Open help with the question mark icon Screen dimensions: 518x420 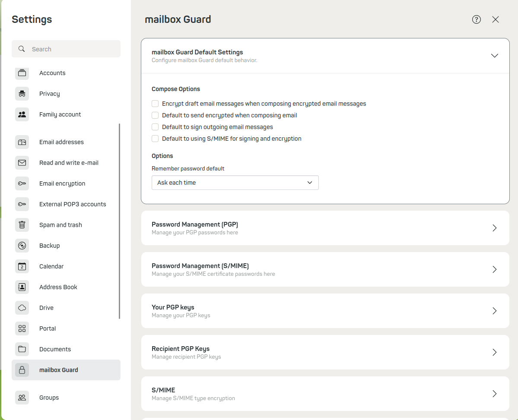coord(476,19)
